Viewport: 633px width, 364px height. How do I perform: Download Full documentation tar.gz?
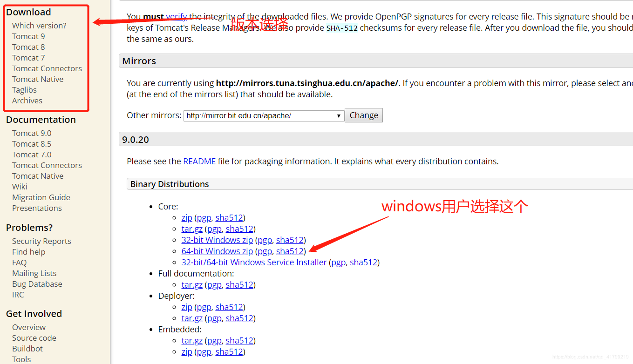[x=192, y=284]
